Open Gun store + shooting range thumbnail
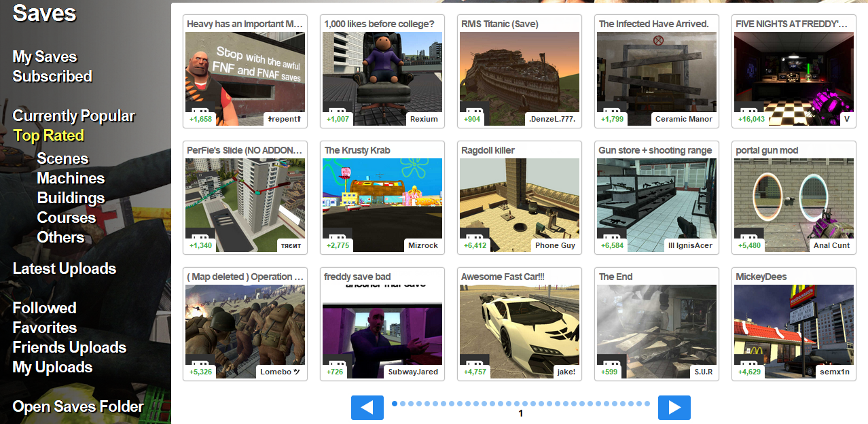 tap(657, 205)
